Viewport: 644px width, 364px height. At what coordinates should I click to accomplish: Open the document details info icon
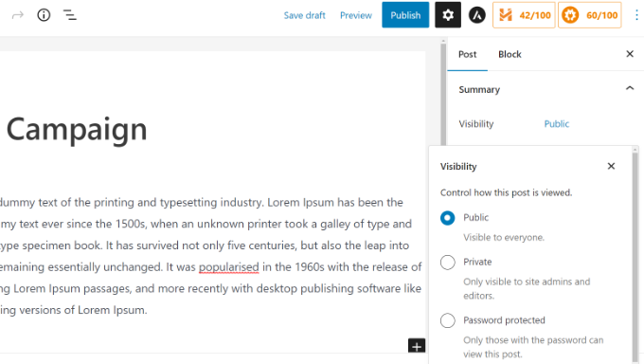point(44,15)
